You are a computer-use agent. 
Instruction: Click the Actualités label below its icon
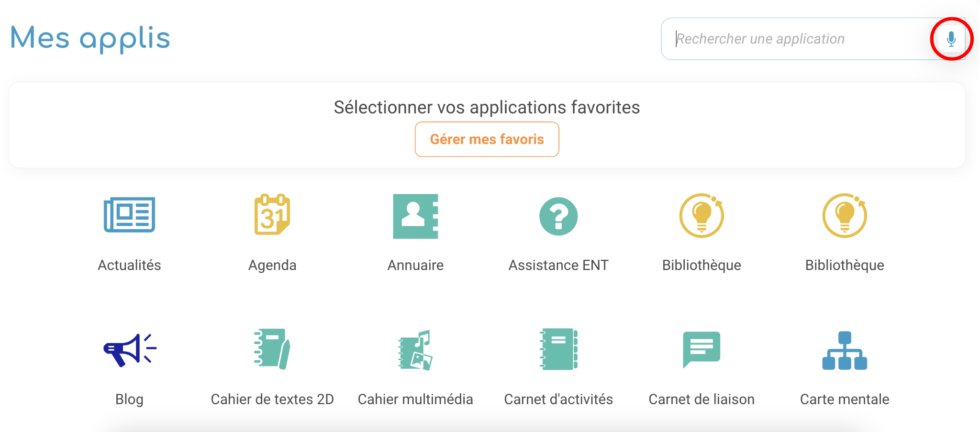(x=129, y=265)
